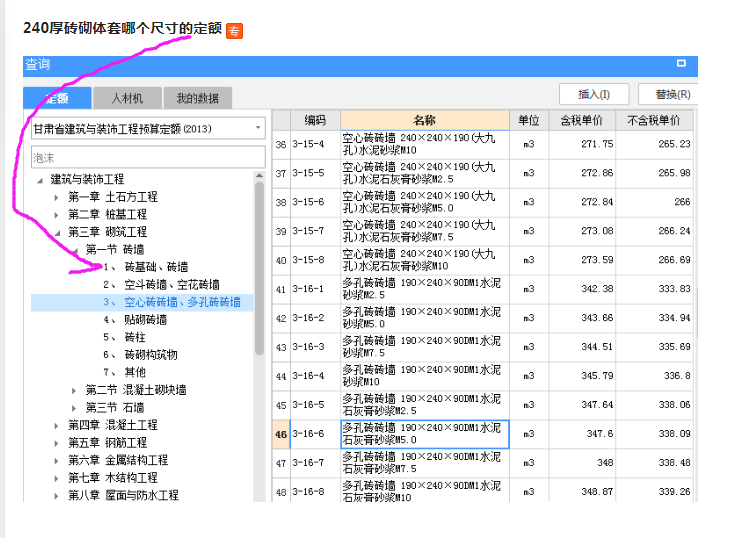
Task: Expand 第五章 钢筋工程
Action: 56,443
